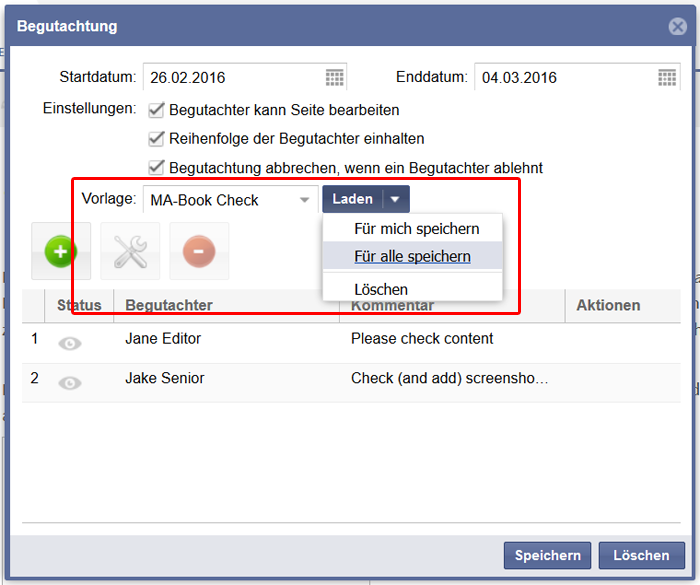
Task: Expand the Vorlage combo box arrow
Action: pos(305,200)
